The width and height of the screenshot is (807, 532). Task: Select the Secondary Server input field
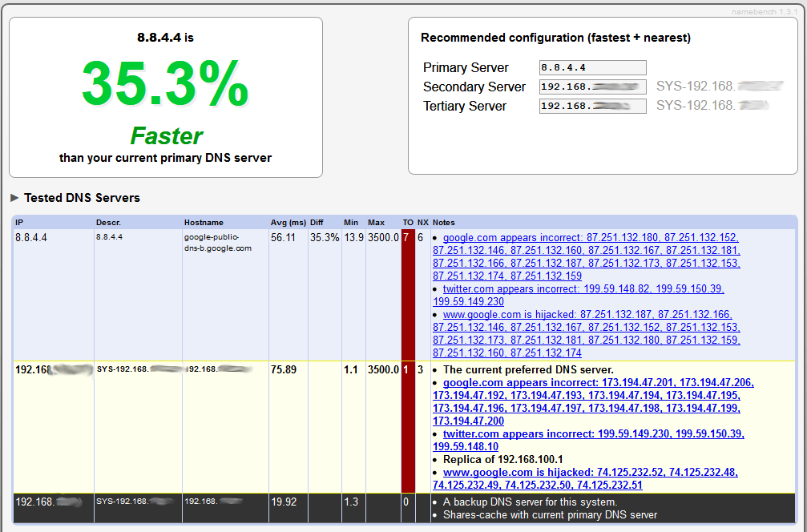[592, 87]
